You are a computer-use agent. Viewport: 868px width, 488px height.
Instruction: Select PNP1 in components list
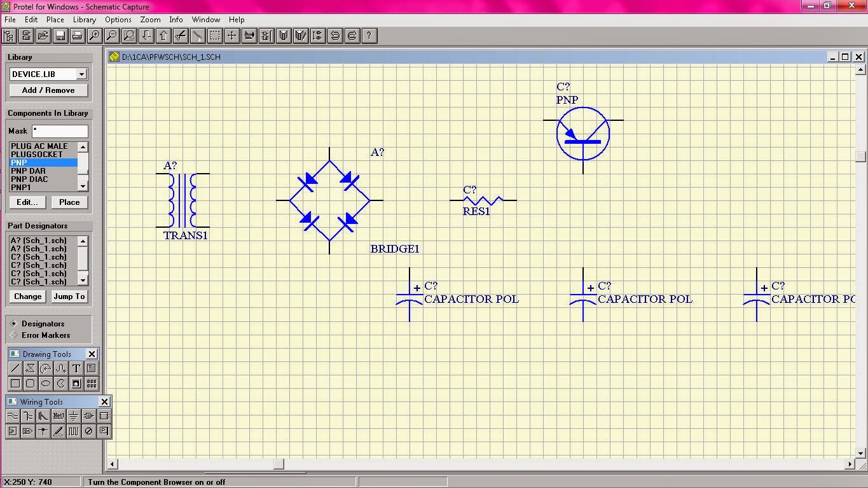tap(21, 188)
